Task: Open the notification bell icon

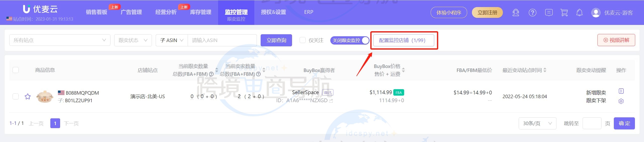Action: pyautogui.click(x=579, y=13)
